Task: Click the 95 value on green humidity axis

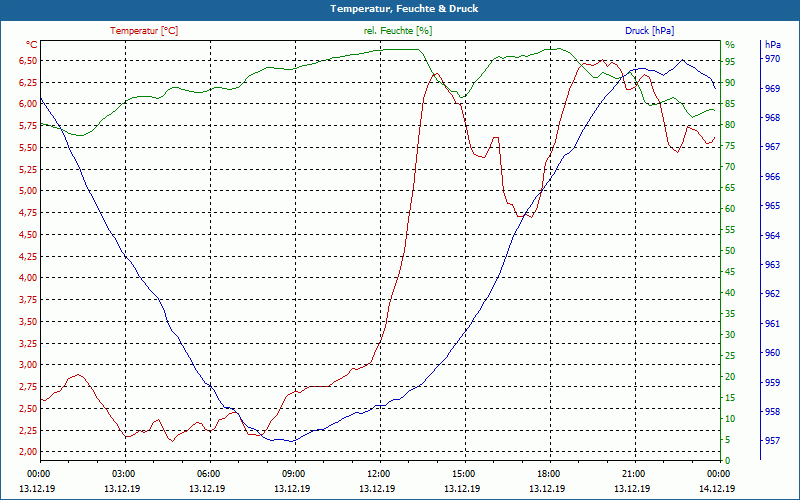Action: point(730,61)
